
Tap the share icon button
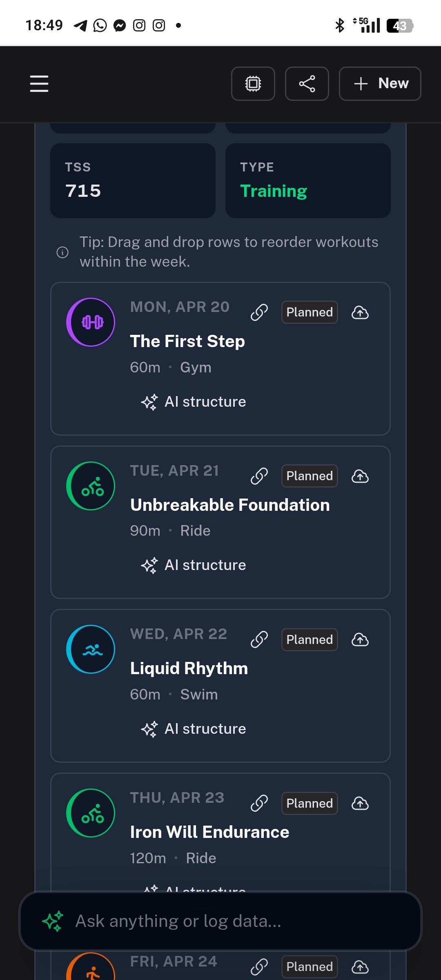click(307, 84)
